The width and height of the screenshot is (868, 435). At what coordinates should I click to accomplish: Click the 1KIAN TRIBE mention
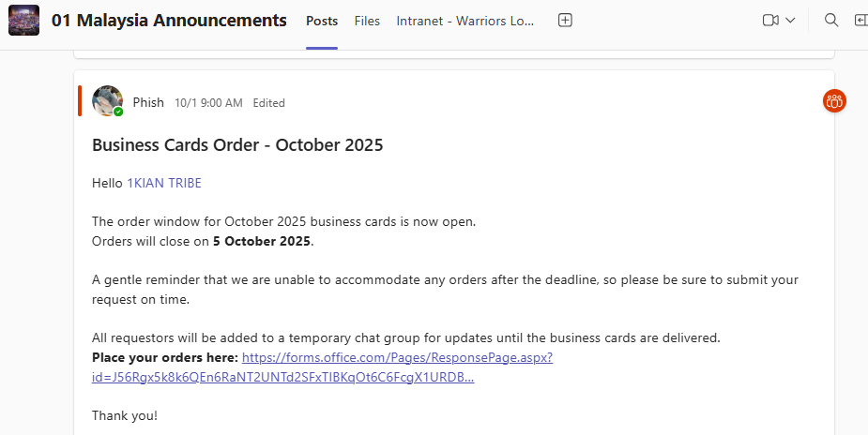tap(164, 183)
